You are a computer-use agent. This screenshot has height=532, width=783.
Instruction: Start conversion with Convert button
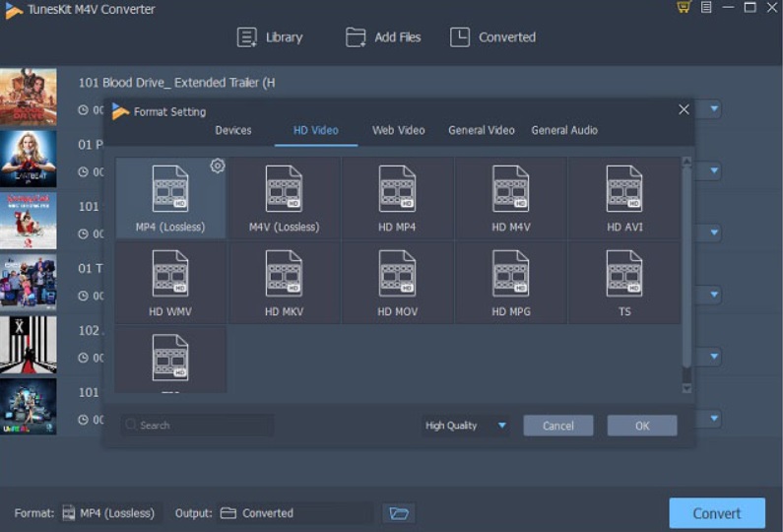coord(717,513)
